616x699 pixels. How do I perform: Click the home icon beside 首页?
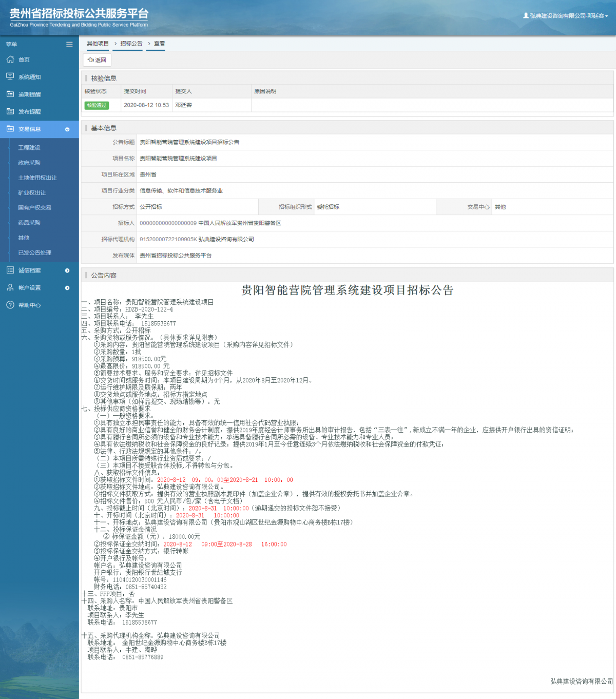10,60
